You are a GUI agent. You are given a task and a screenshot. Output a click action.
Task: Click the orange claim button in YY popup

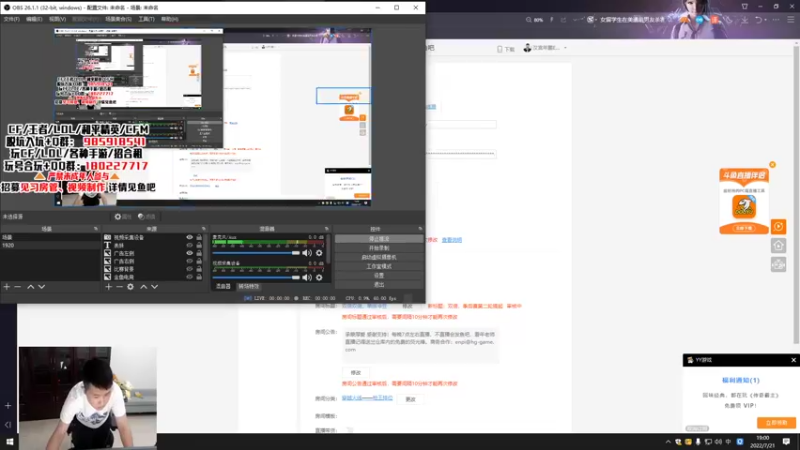tap(776, 422)
